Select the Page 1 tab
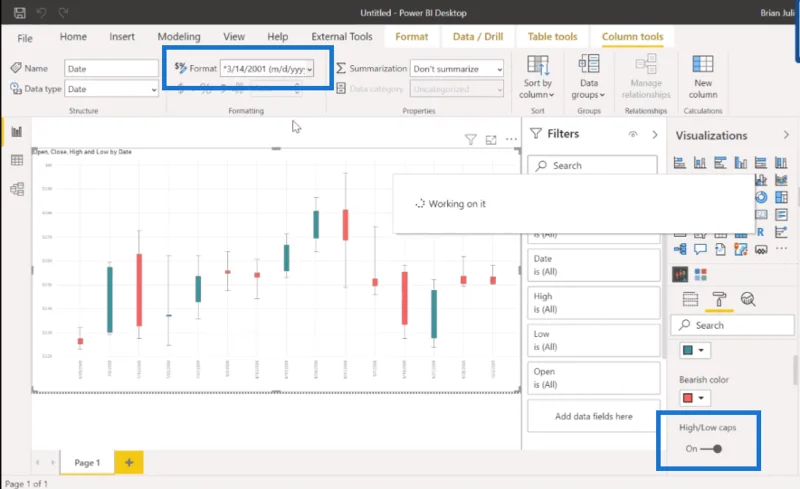 tap(87, 462)
